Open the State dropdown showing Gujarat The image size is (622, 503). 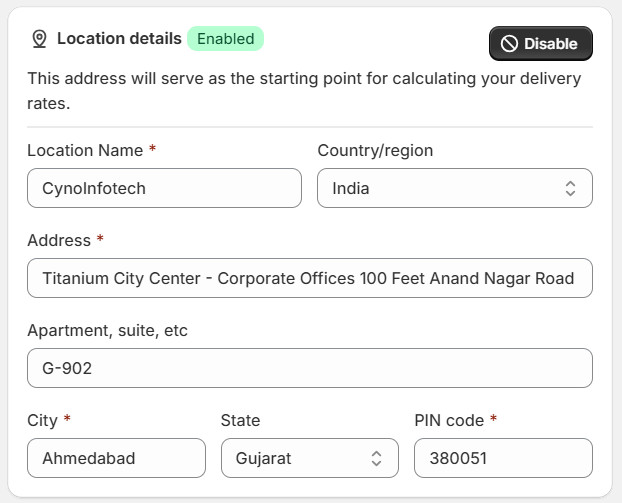click(309, 458)
